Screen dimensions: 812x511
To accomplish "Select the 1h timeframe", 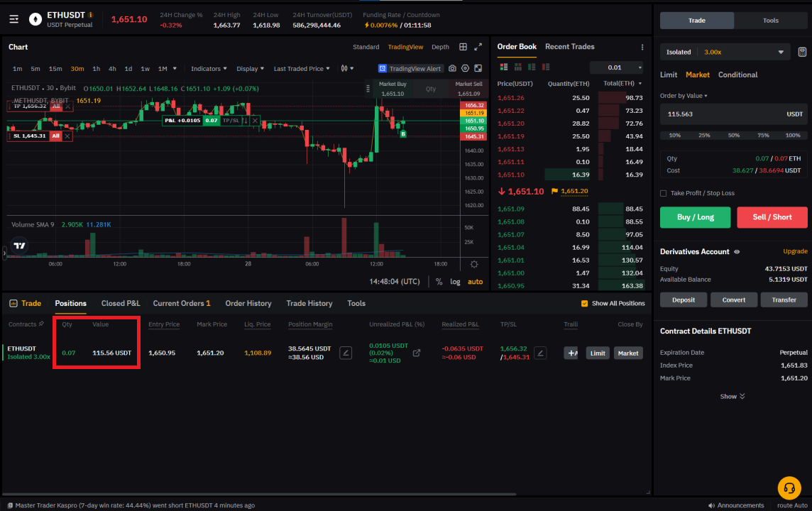I will click(x=97, y=69).
